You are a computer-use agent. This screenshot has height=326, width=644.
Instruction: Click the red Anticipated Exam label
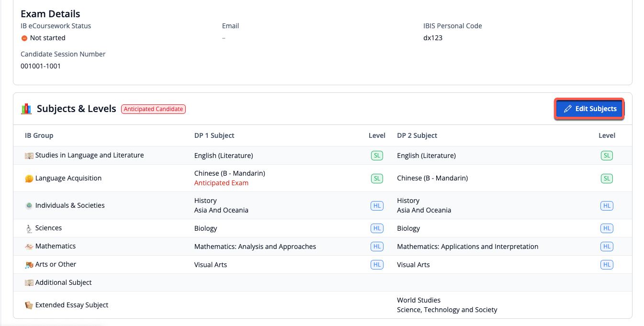pos(221,183)
